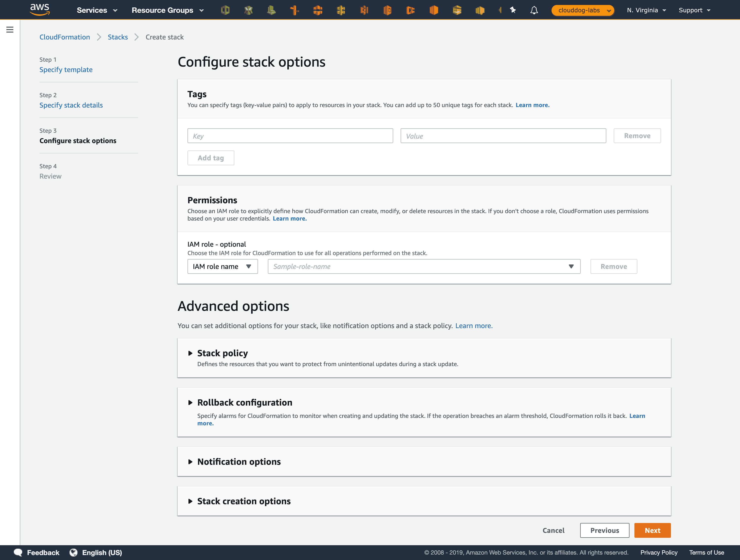Open the IAM role name type dropdown
Image resolution: width=740 pixels, height=560 pixels.
pyautogui.click(x=222, y=266)
